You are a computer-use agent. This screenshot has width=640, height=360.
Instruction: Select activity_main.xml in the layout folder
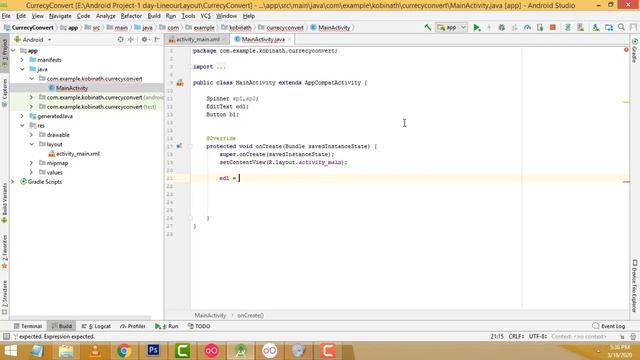click(78, 154)
